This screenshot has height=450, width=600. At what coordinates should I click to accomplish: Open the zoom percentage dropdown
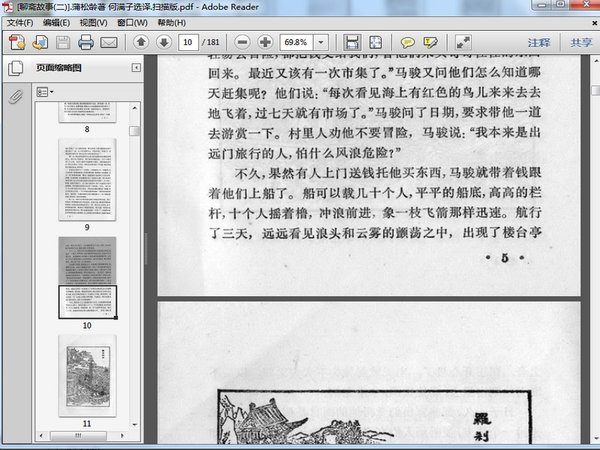point(329,42)
